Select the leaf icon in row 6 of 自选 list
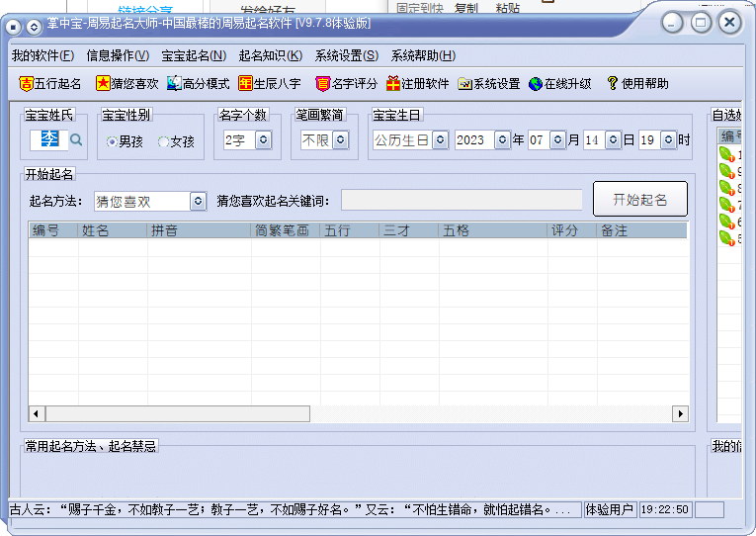 [x=726, y=222]
